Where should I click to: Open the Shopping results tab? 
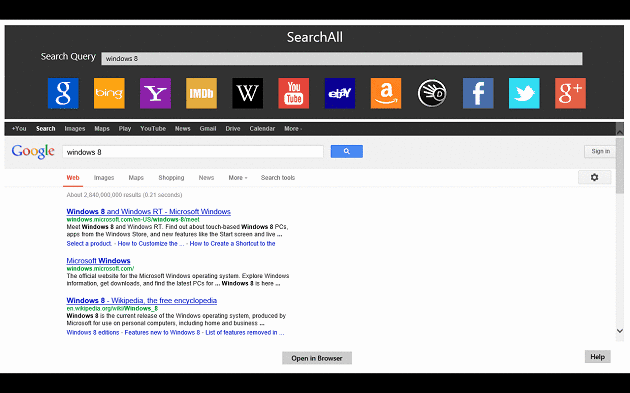tap(171, 178)
